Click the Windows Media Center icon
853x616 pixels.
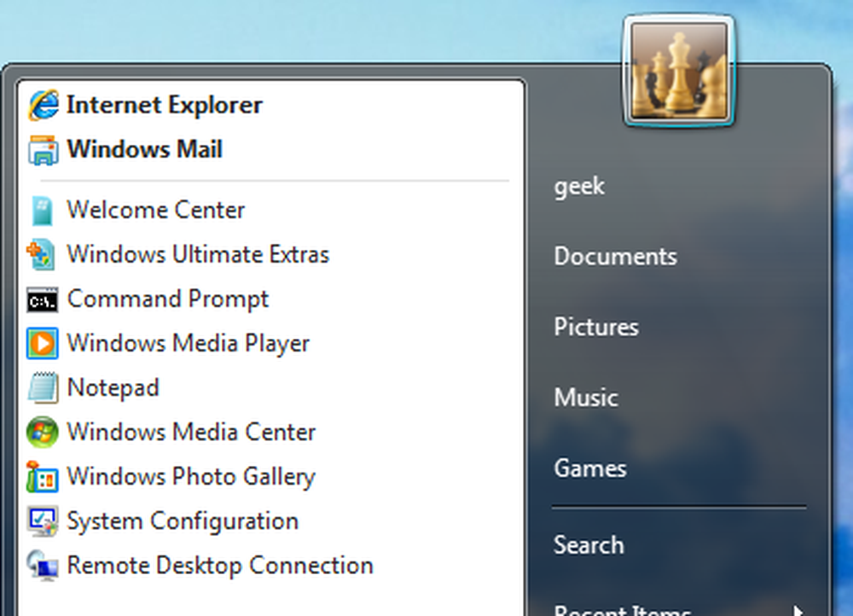point(43,432)
